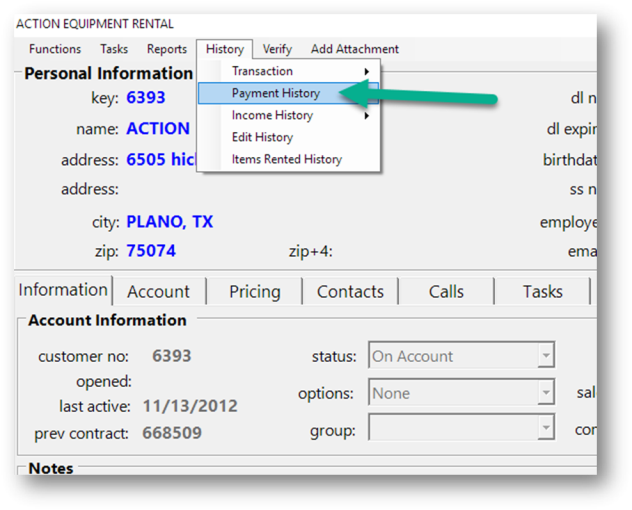
Task: Switch to the Account tab
Action: click(x=158, y=292)
